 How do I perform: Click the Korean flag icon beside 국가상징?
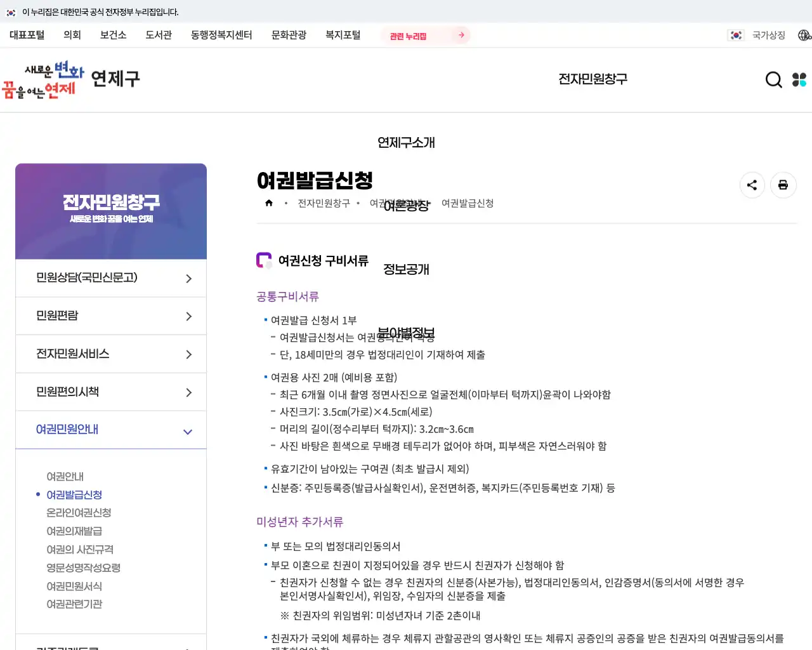pos(736,35)
